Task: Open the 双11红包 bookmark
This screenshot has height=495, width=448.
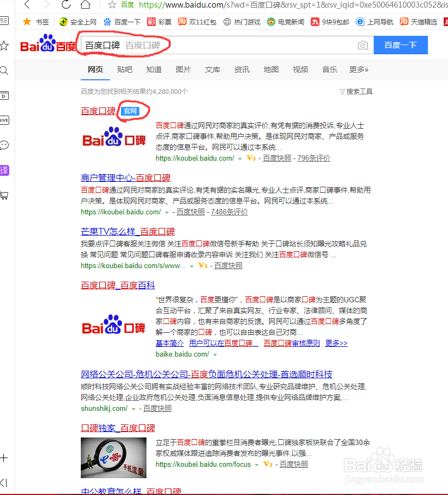Action: [x=197, y=22]
